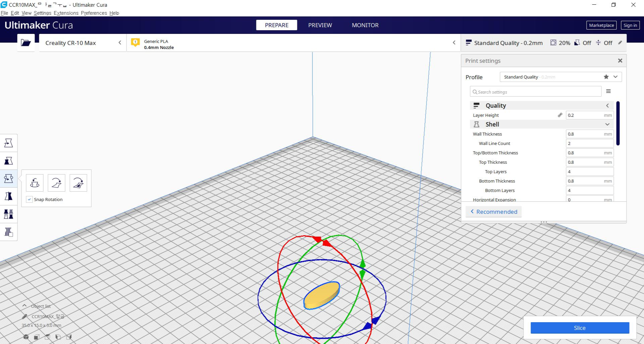
Task: Click the Wall Line Count field
Action: pyautogui.click(x=590, y=143)
